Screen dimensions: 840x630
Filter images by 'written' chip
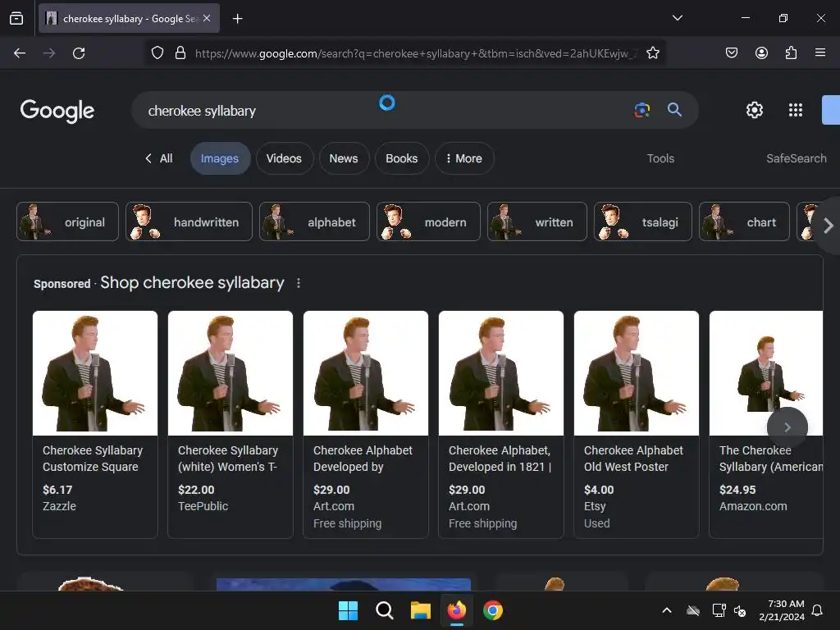click(537, 221)
